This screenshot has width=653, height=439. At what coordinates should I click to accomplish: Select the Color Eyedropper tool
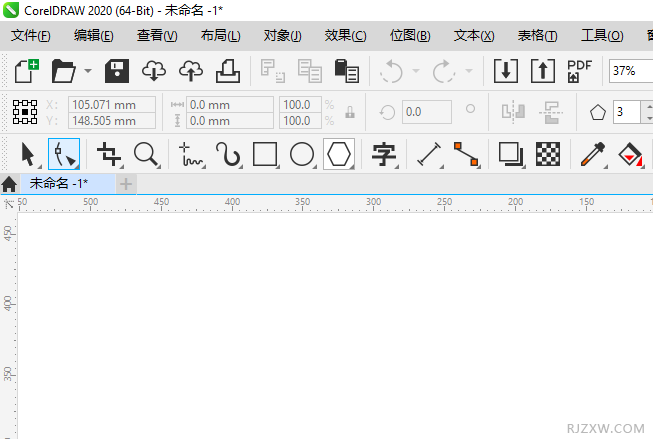[x=593, y=155]
